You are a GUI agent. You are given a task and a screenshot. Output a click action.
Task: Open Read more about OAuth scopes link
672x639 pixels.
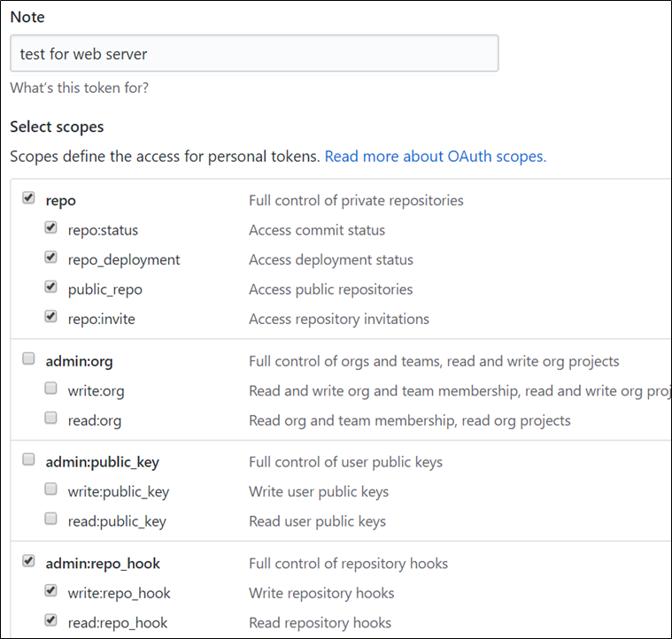click(435, 157)
